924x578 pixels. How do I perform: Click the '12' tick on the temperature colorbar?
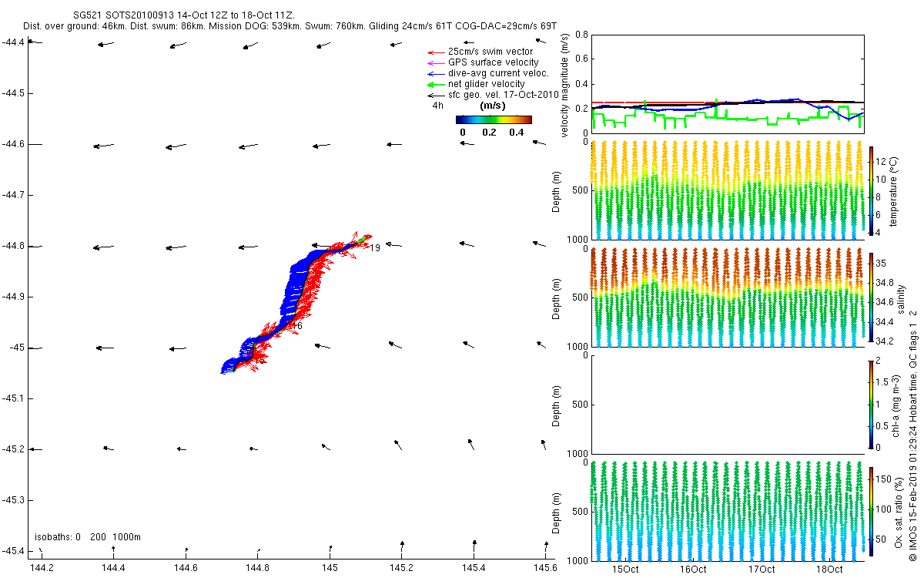[882, 160]
